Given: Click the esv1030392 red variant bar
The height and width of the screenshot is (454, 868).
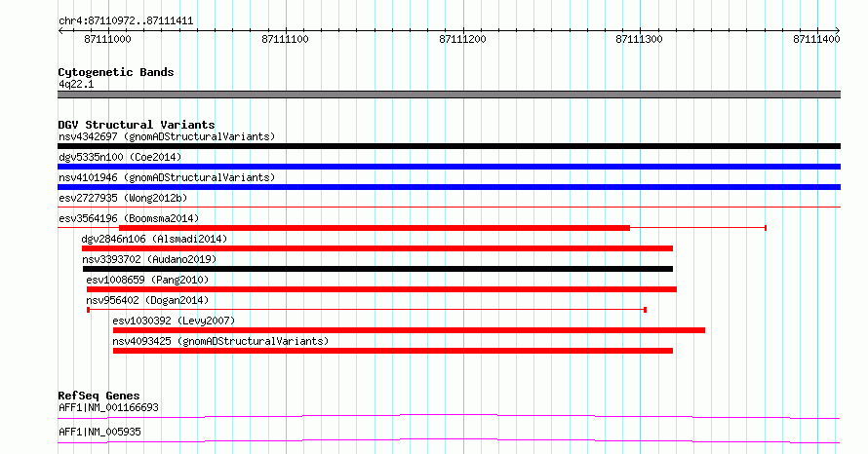Looking at the screenshot, I should (x=409, y=330).
